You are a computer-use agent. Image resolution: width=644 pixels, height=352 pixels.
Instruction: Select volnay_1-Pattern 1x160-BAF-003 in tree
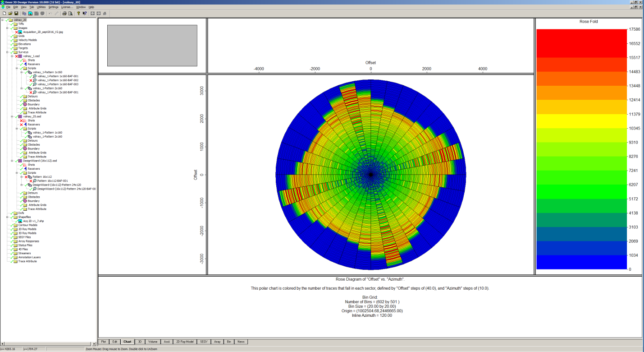click(58, 84)
